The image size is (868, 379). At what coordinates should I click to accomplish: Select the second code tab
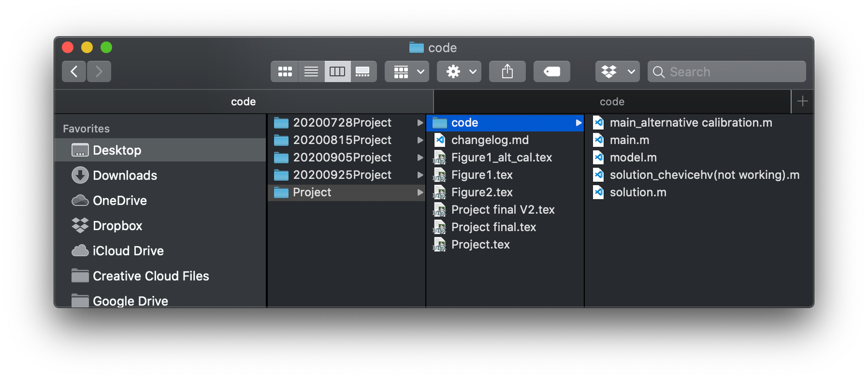click(x=612, y=102)
